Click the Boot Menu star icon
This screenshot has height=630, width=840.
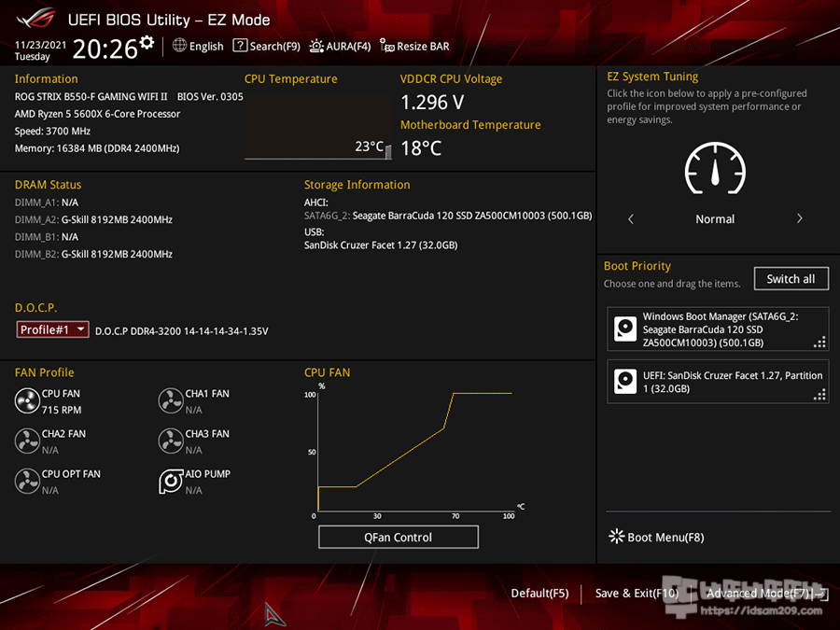tap(617, 537)
